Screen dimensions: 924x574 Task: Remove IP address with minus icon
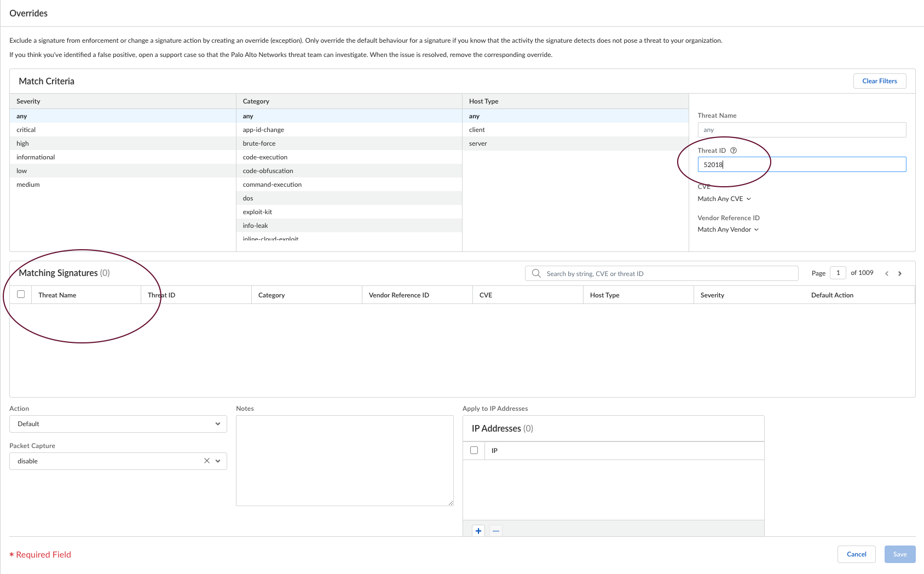coord(496,531)
